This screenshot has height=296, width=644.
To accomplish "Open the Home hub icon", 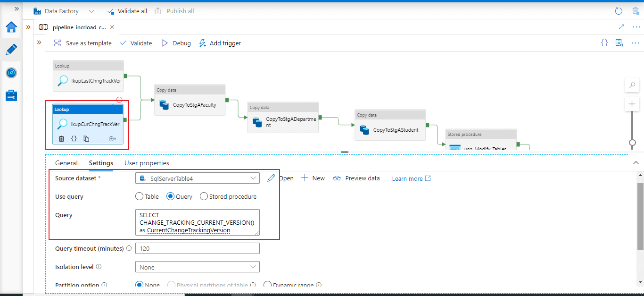I will coord(11,27).
